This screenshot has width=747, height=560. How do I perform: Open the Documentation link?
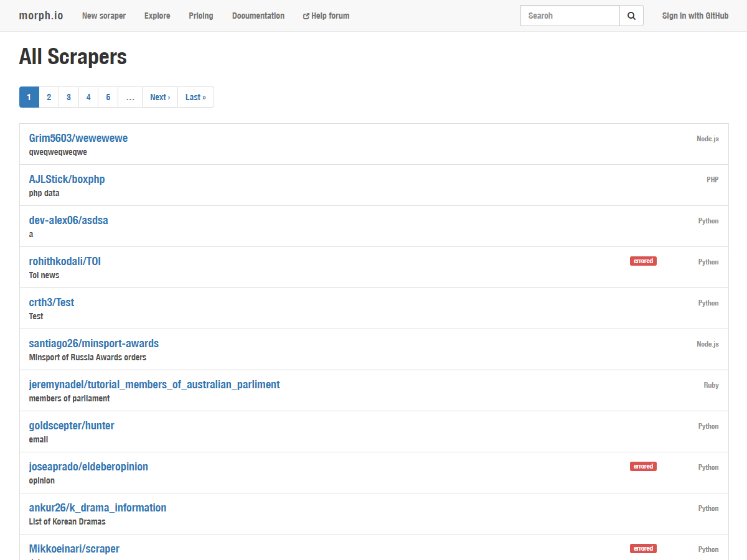(258, 16)
